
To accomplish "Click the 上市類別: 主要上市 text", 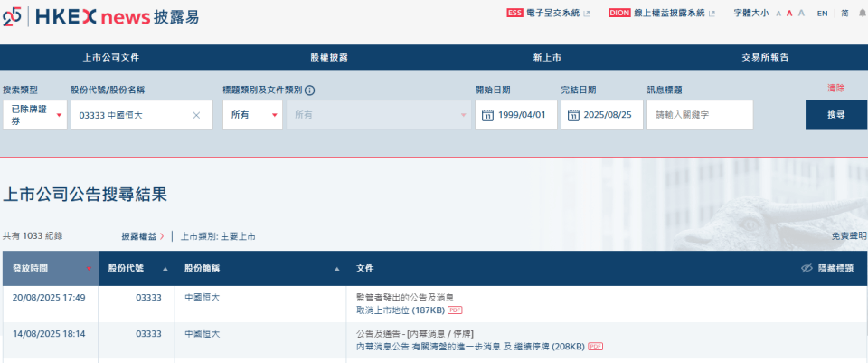I will click(x=218, y=236).
